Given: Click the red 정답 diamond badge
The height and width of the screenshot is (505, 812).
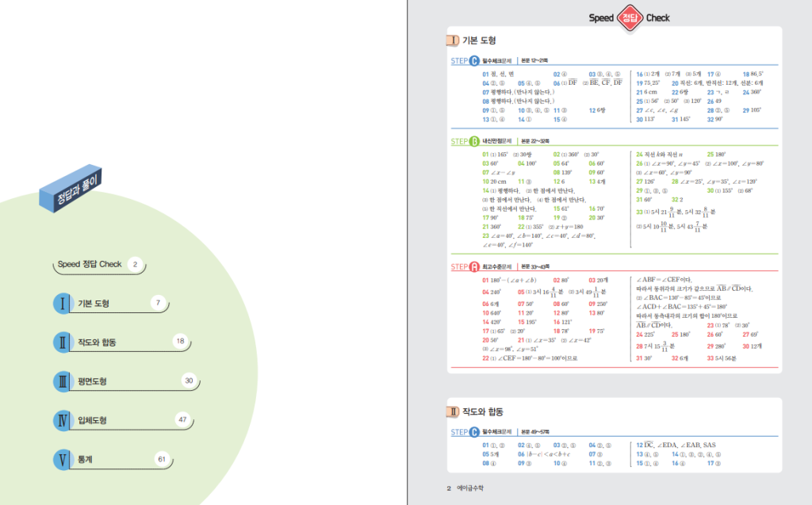Looking at the screenshot, I should (630, 17).
